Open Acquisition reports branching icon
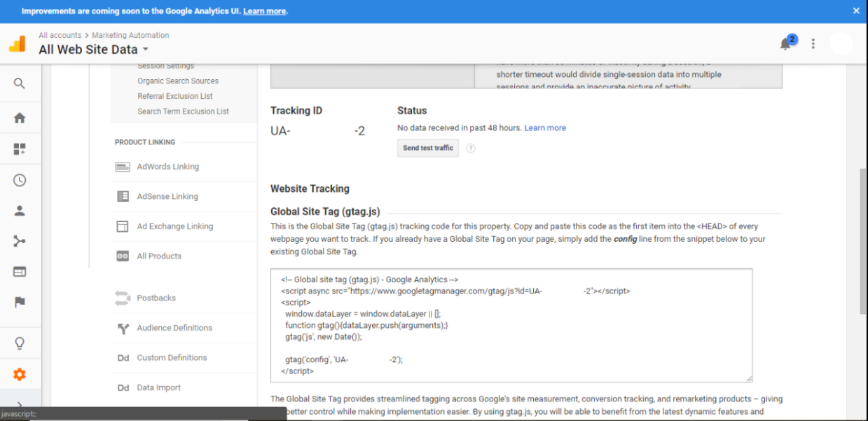 pyautogui.click(x=20, y=241)
